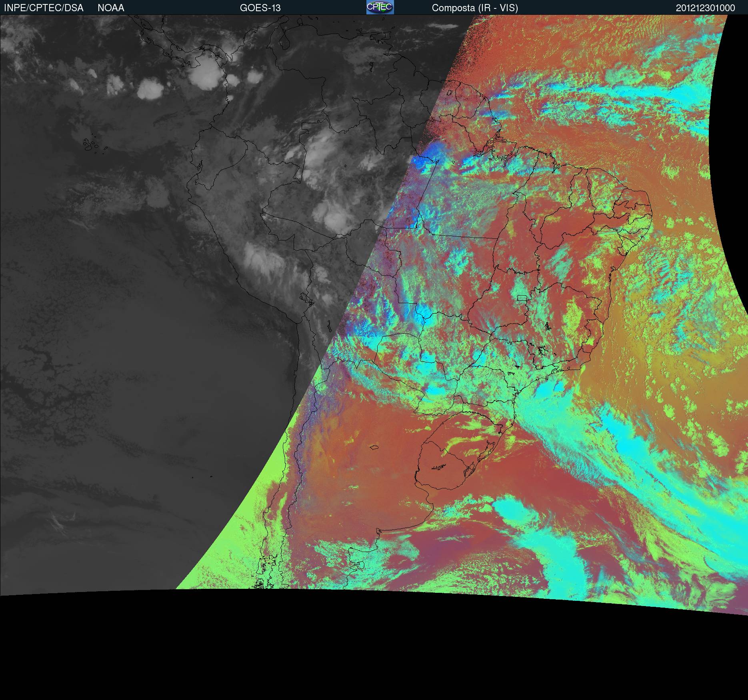
Task: Click inside Uruguay's border outline
Action: 452,460
